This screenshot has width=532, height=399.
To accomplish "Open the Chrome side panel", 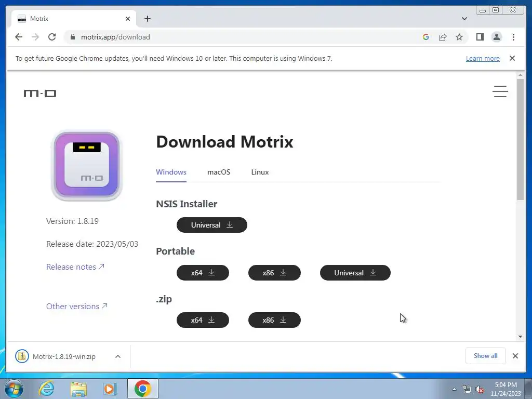I will [480, 37].
